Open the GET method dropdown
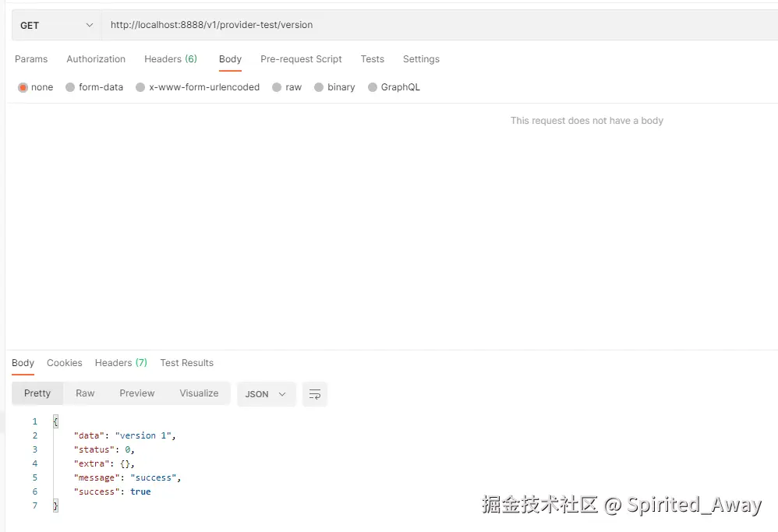Screen dimensions: 778x532 pyautogui.click(x=57, y=25)
